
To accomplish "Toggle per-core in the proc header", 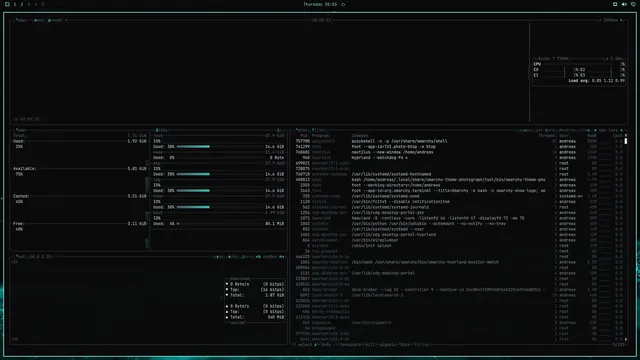I will coord(545,130).
